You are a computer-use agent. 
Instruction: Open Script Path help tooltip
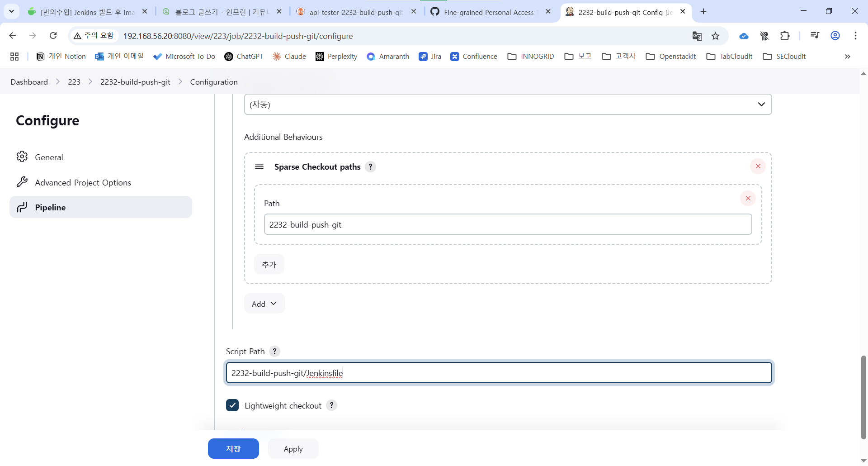point(274,352)
